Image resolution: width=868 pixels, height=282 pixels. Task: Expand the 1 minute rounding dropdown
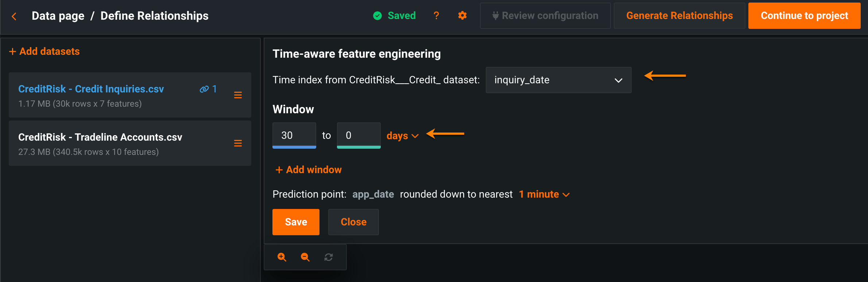tap(544, 194)
